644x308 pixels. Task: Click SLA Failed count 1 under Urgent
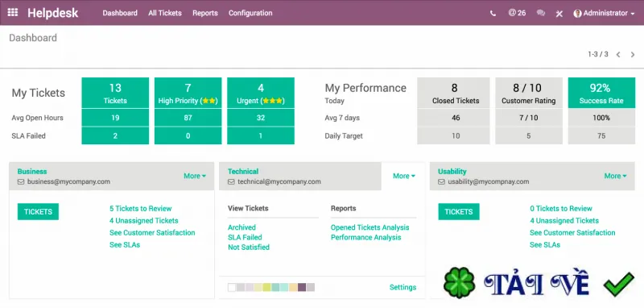[261, 135]
